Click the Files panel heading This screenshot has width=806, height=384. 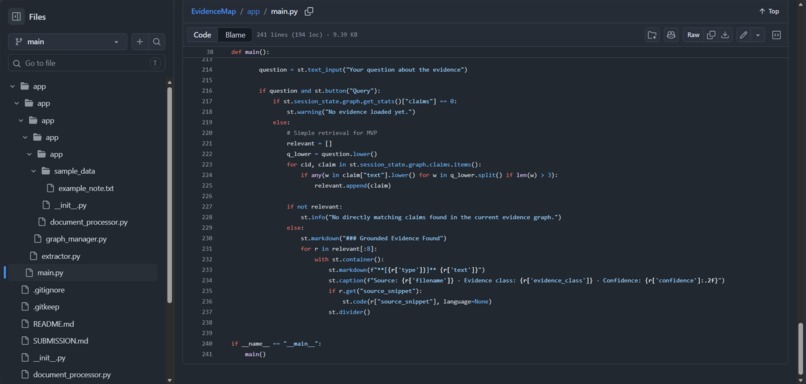pos(38,17)
